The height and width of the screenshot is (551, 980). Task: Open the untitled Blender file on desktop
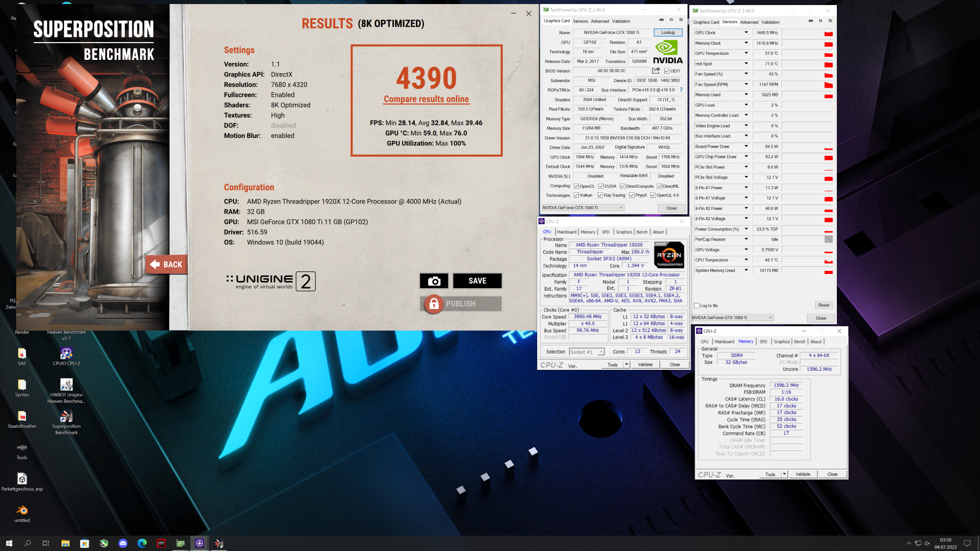[x=22, y=513]
